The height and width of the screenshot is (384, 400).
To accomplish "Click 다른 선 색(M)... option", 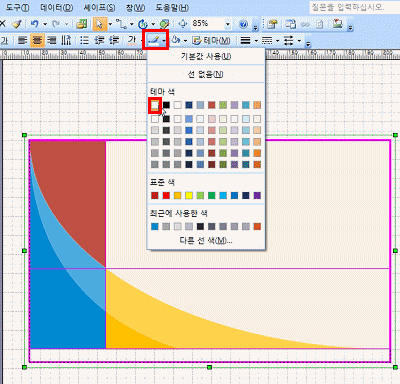I will coord(206,240).
